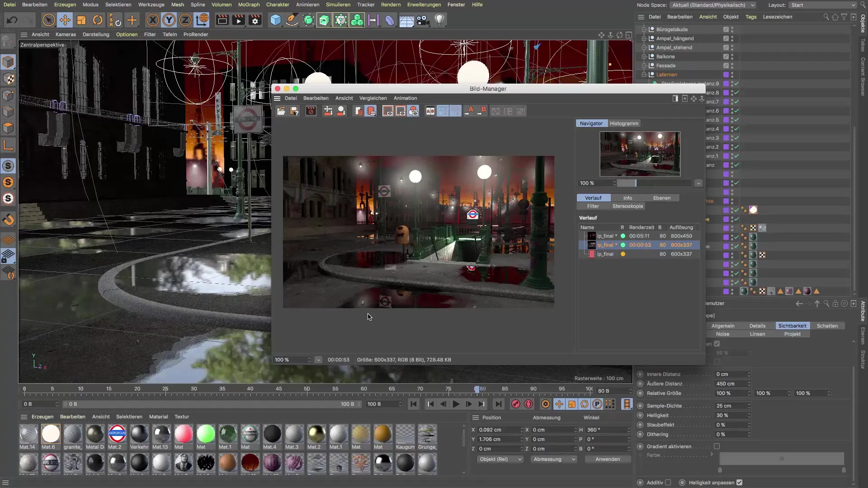Toggle Balkone layer visibility box
The width and height of the screenshot is (868, 488).
726,56
